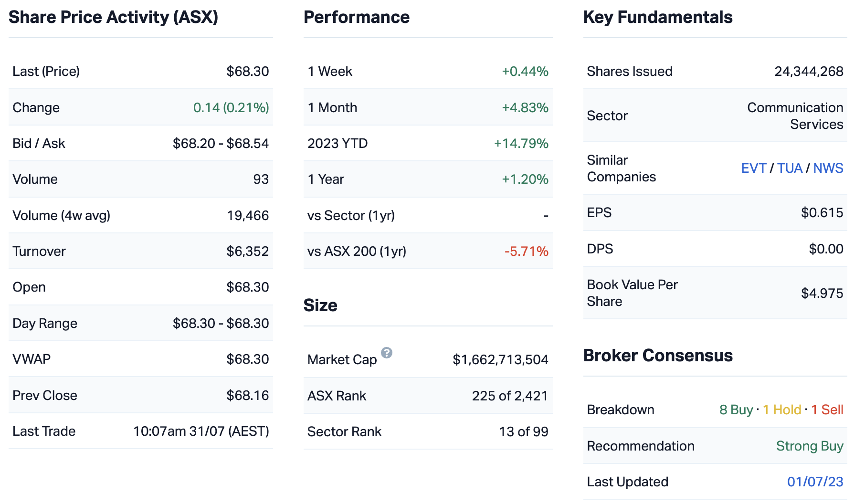Click the 225 of 2,421 ASX Rank value

coord(509,396)
